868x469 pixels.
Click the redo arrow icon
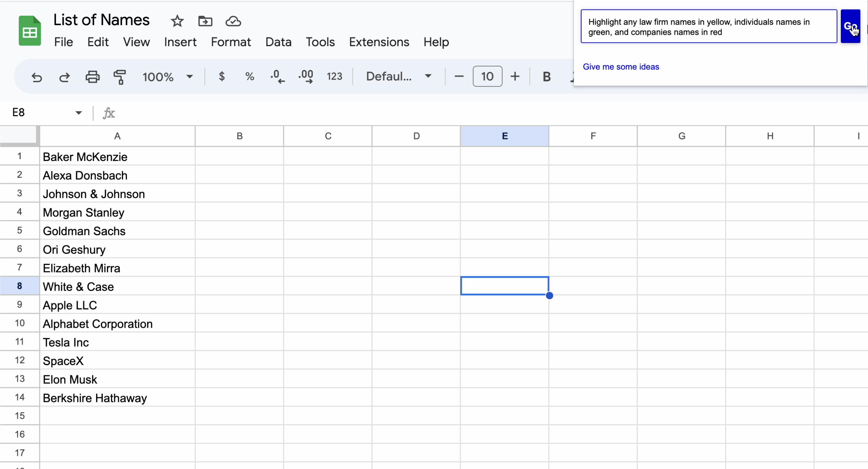(64, 77)
